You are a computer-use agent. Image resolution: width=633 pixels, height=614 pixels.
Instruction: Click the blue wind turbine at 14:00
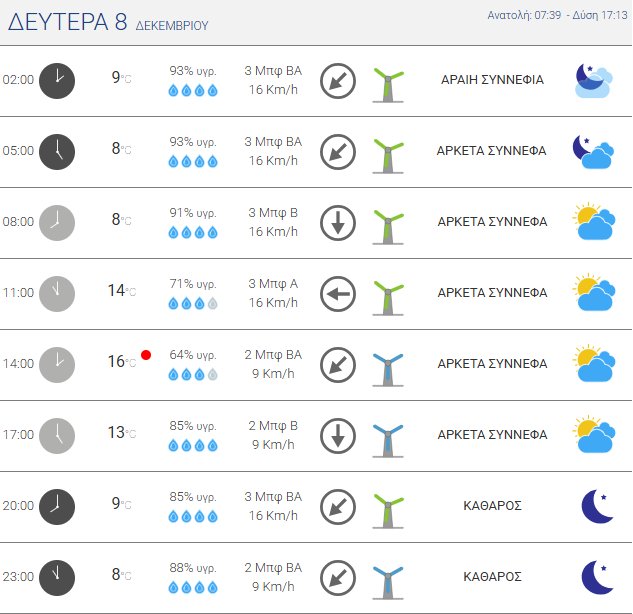coord(387,365)
